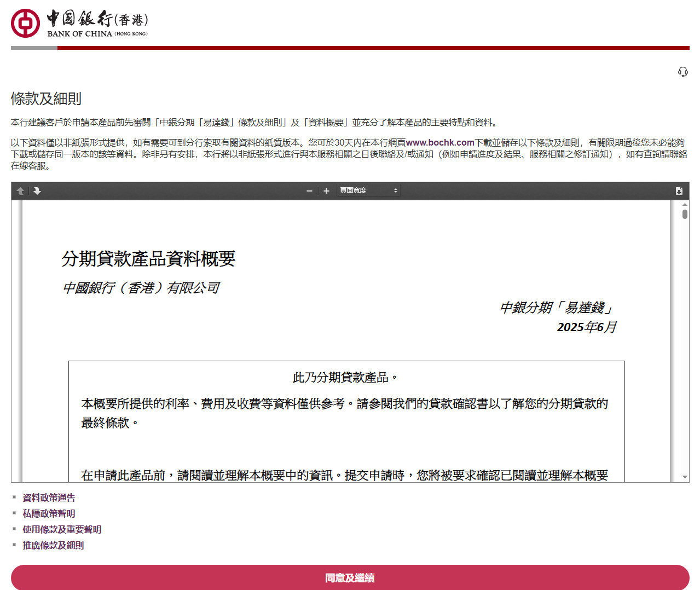Click the www.bochk.com text
This screenshot has width=700, height=590.
(x=440, y=142)
